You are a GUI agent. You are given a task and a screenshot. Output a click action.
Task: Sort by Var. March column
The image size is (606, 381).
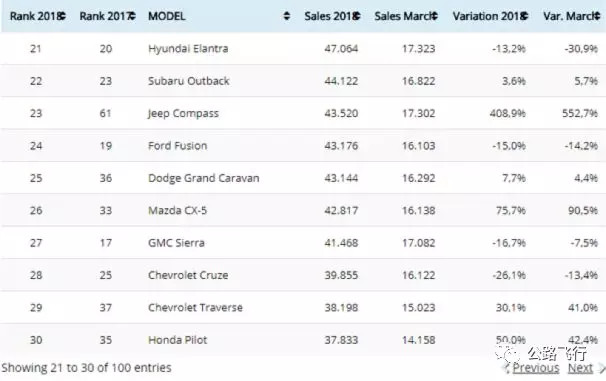click(x=572, y=16)
